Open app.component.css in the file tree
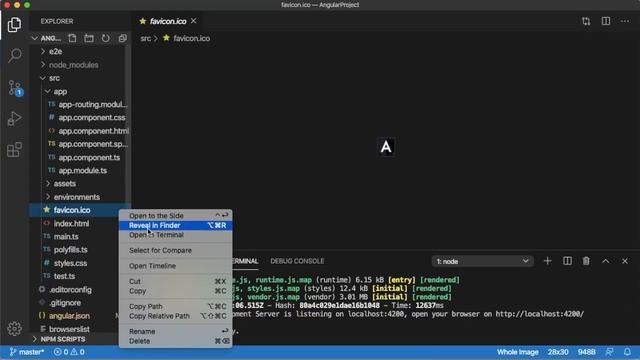This screenshot has height=360, width=640. click(x=92, y=118)
